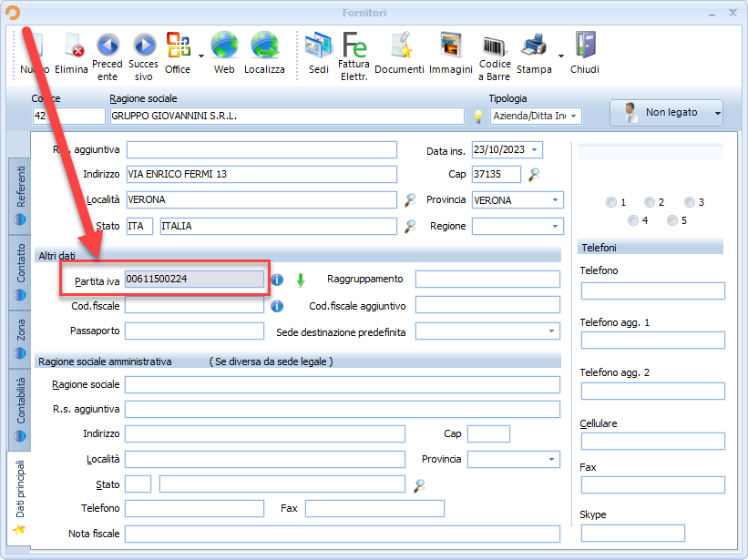Screen dimensions: 748x560
Task: Click the Partita iva field
Action: pyautogui.click(x=195, y=280)
